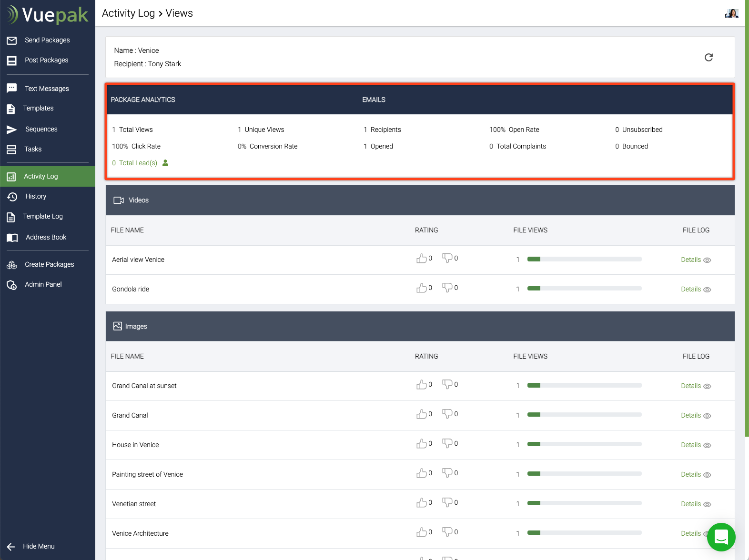Viewport: 749px width, 560px height.
Task: Open the Total Lead(s) link
Action: point(138,163)
